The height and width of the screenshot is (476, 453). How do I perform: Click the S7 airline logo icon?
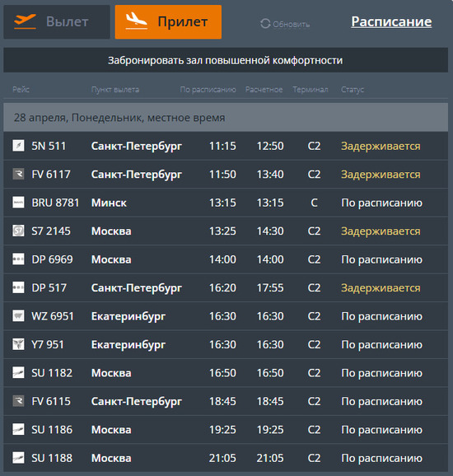(18, 231)
